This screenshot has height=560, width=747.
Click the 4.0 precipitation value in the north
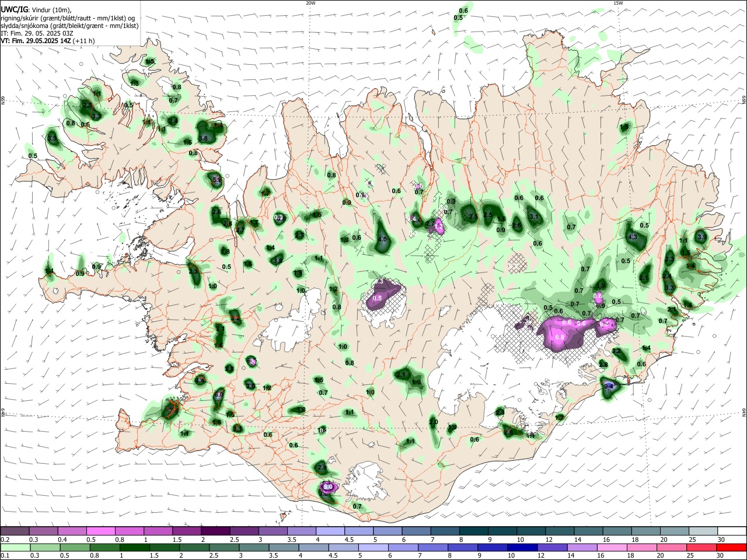(x=383, y=240)
